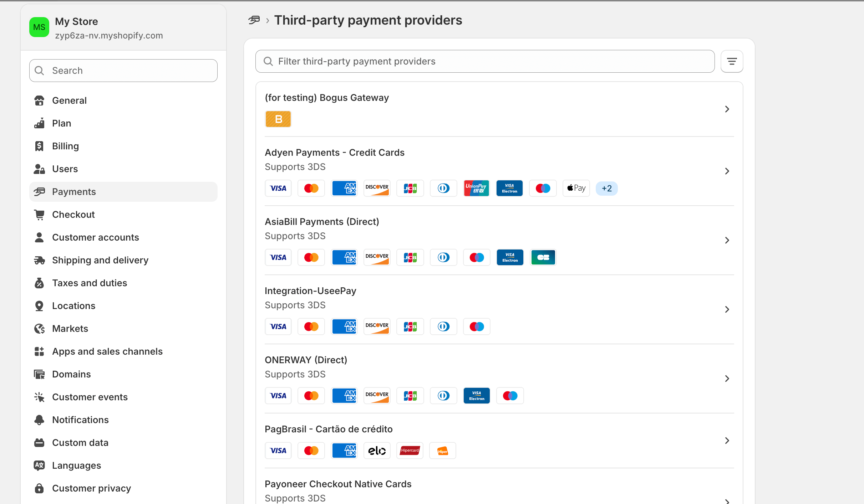Focus the Filter third-party payment providers field
Screen dimensions: 864x504
click(485, 61)
